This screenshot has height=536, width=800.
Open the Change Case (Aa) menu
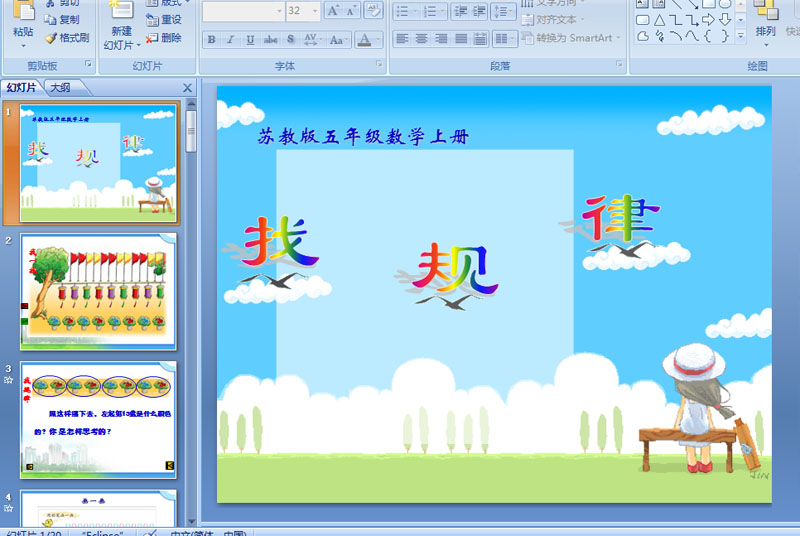pyautogui.click(x=338, y=39)
